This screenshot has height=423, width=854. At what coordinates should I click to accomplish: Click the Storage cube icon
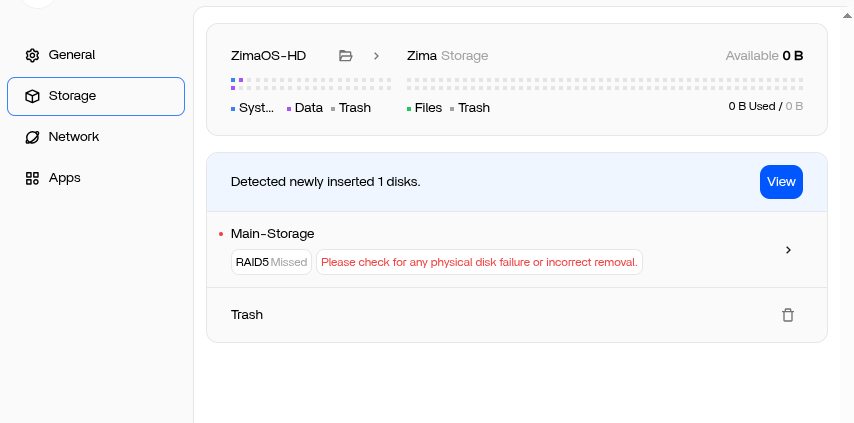(x=32, y=96)
